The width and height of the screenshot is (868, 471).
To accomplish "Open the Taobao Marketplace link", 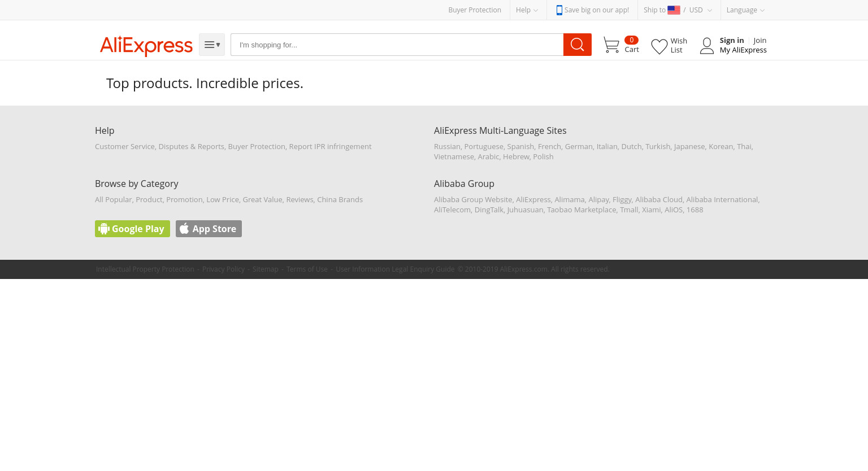I will coord(581,210).
